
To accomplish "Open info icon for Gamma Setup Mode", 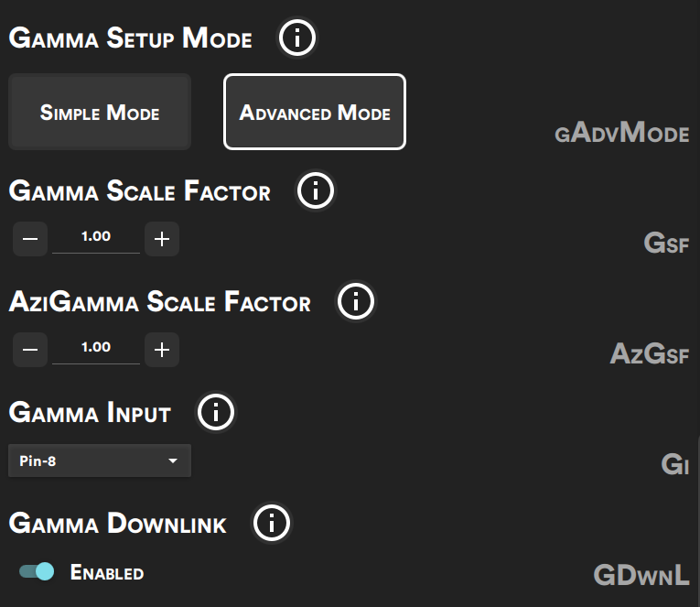I will pos(297,38).
